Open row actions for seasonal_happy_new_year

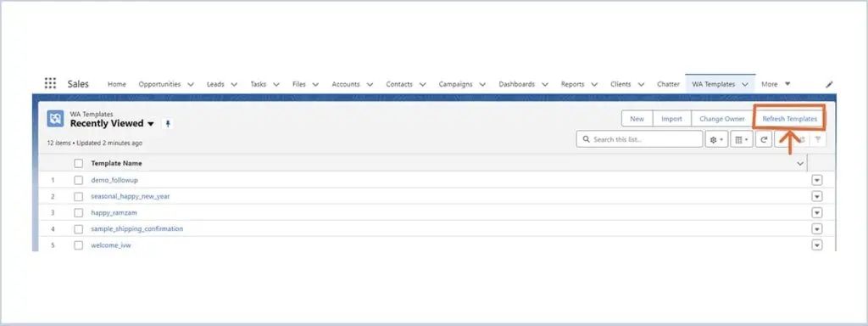[817, 196]
